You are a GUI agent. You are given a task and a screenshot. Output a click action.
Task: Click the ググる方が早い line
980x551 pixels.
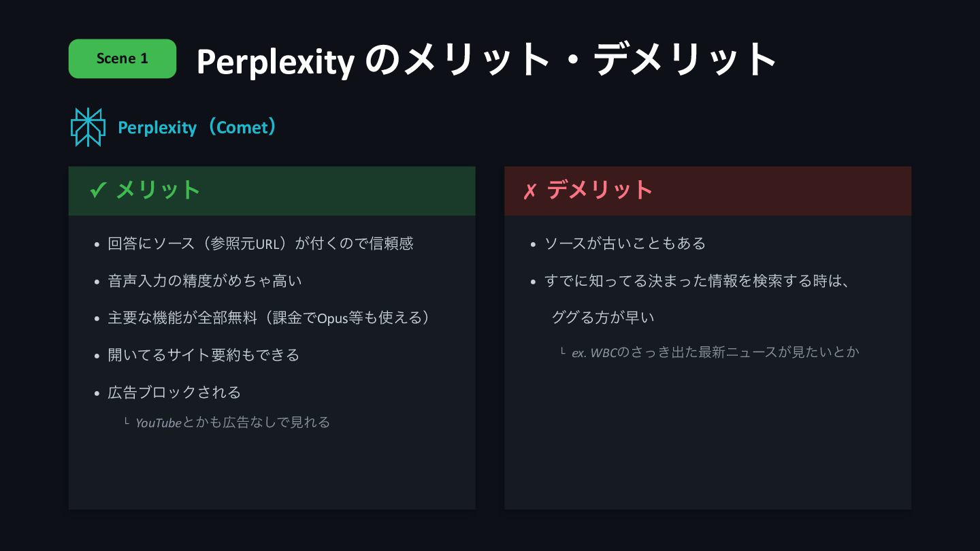click(602, 318)
